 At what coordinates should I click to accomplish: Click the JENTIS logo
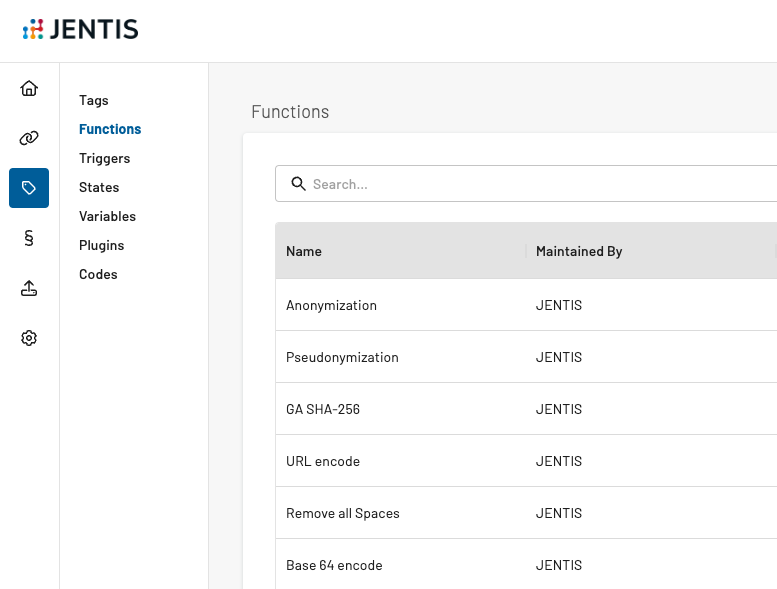click(80, 29)
